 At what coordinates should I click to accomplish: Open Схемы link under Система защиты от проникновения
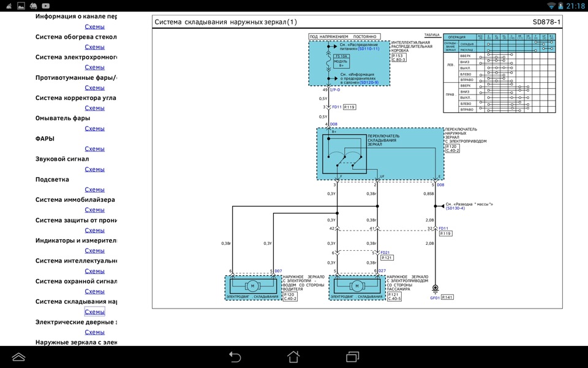[94, 230]
